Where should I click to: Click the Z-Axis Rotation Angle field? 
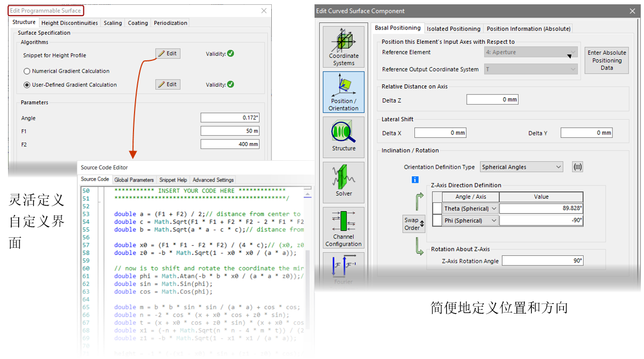pyautogui.click(x=543, y=261)
